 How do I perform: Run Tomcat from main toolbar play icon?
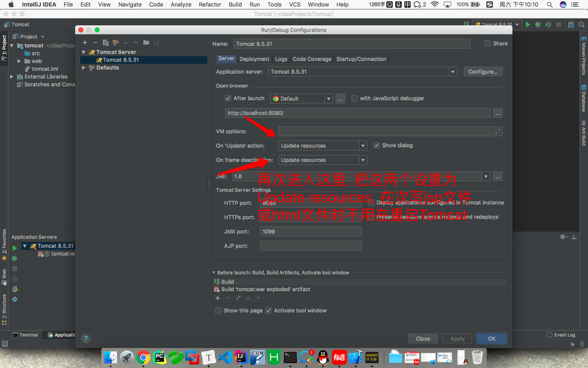(x=528, y=25)
